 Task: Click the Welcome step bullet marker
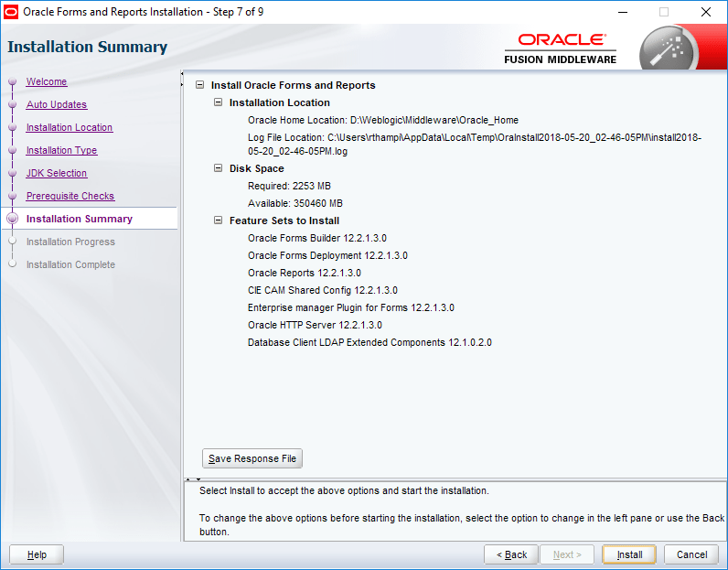[x=13, y=81]
